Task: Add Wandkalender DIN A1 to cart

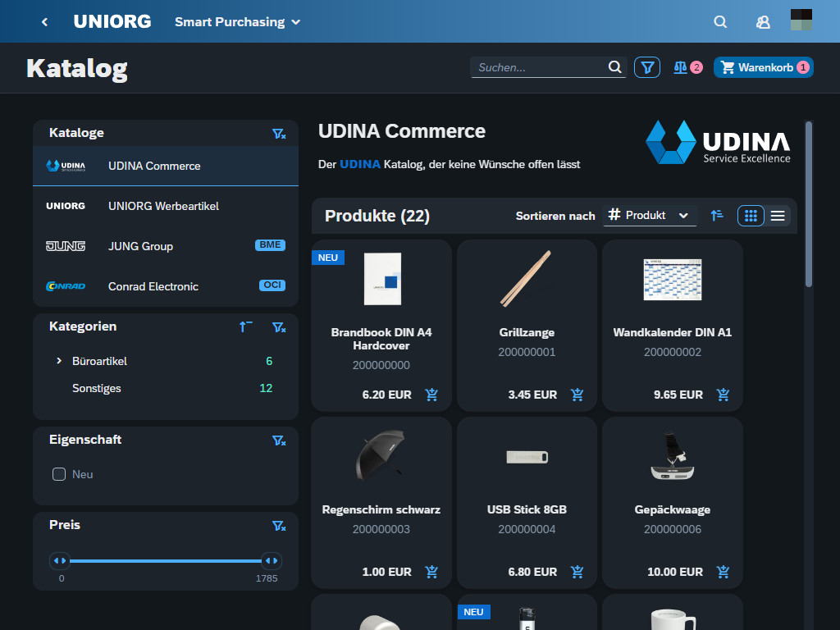Action: click(x=723, y=395)
